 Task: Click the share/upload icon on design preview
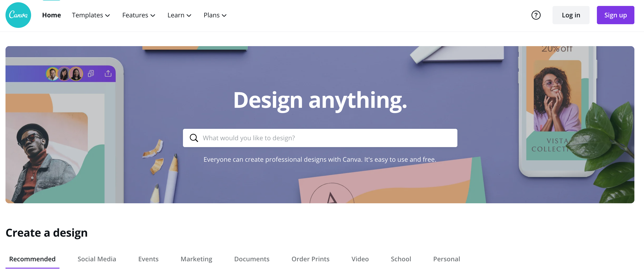[108, 73]
